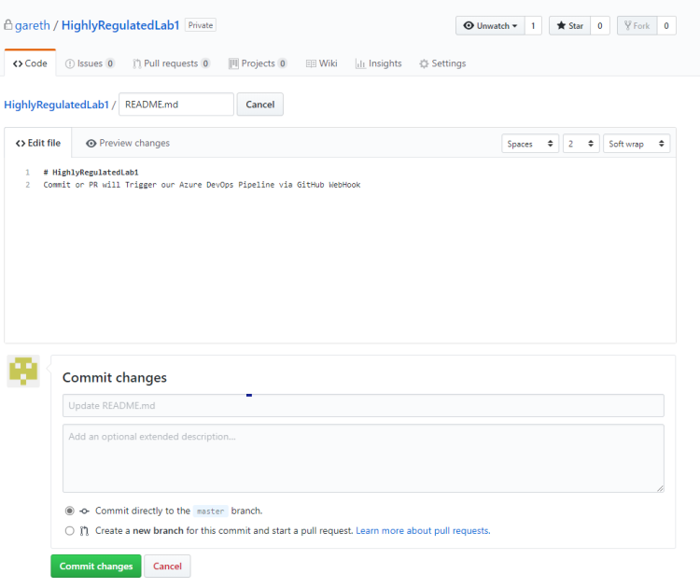Open 'Learn more about pull requests' link

(423, 530)
